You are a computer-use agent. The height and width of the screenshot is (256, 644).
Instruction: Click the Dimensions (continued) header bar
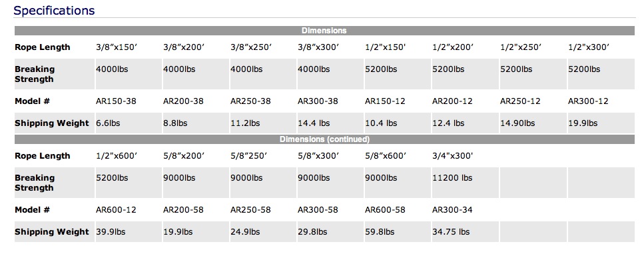pyautogui.click(x=324, y=139)
